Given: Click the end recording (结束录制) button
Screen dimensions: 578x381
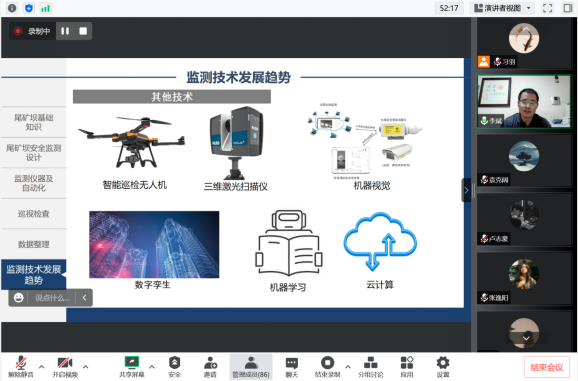Looking at the screenshot, I should pos(327,366).
